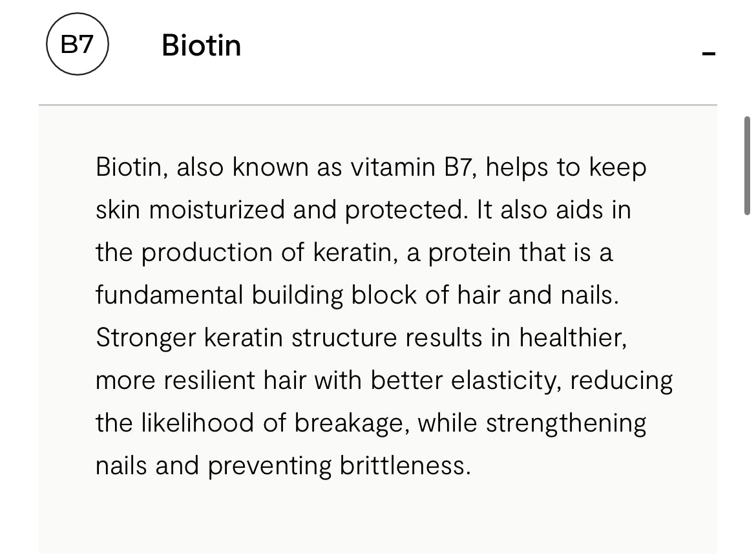The width and height of the screenshot is (756, 555).
Task: Click the word "brittleness" ending the paragraph
Action: (x=405, y=466)
